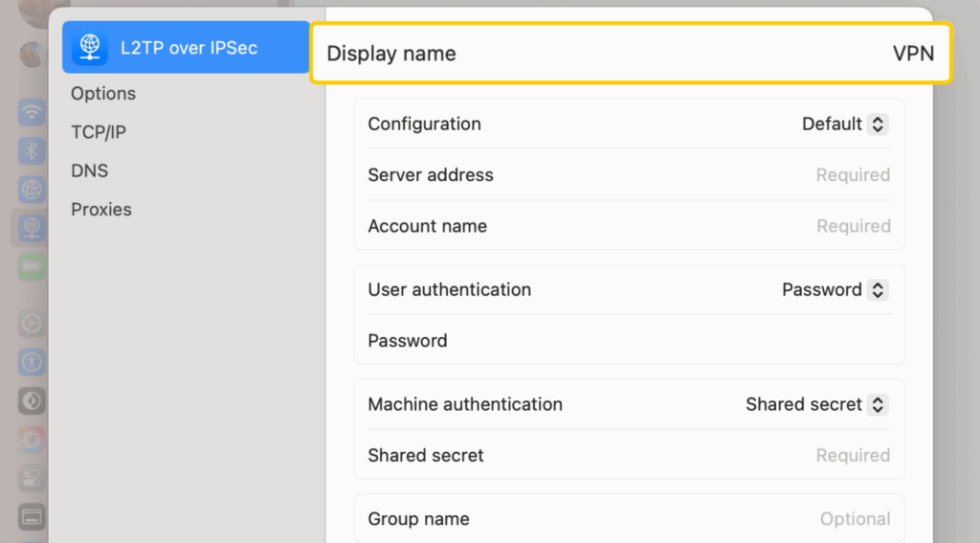The height and width of the screenshot is (543, 980).
Task: Open Wi-Fi settings in the sidebar
Action: pos(33,112)
